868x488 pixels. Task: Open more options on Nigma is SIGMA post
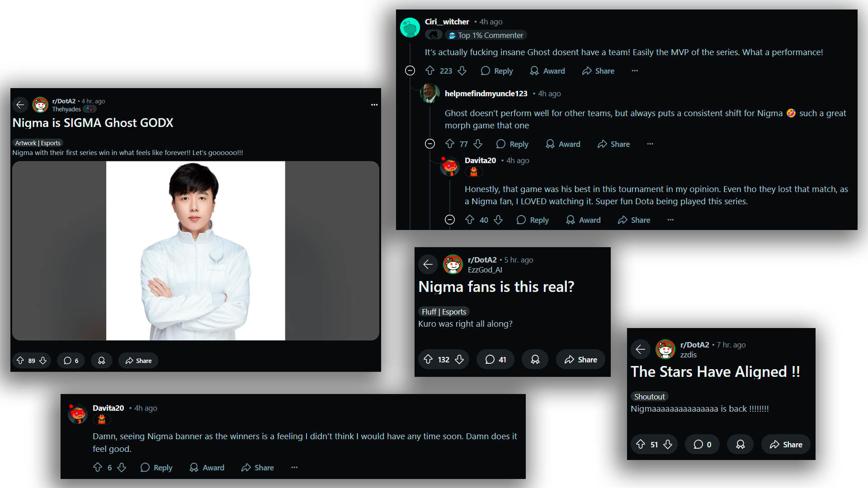coord(374,105)
